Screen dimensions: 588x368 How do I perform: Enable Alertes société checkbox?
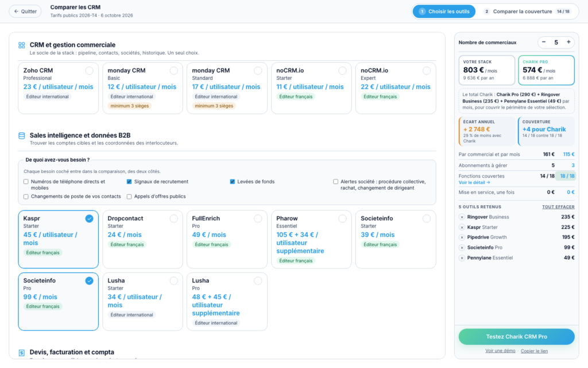coord(335,182)
